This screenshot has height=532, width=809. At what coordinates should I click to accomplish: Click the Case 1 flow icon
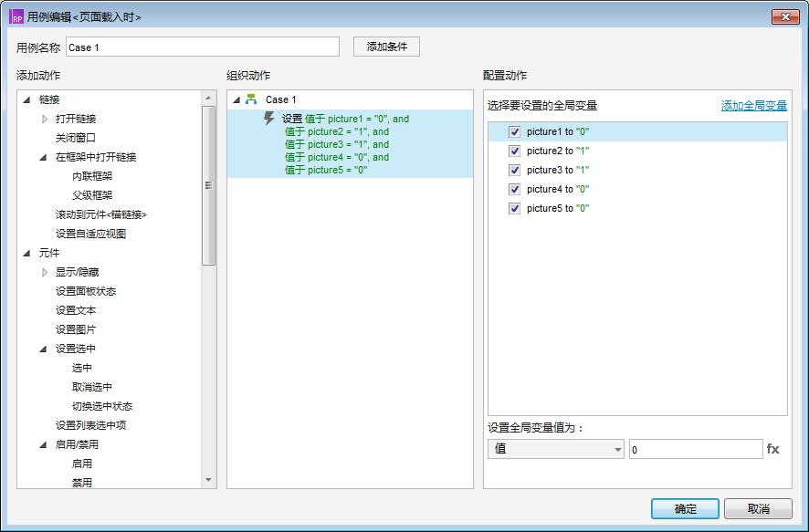click(251, 99)
